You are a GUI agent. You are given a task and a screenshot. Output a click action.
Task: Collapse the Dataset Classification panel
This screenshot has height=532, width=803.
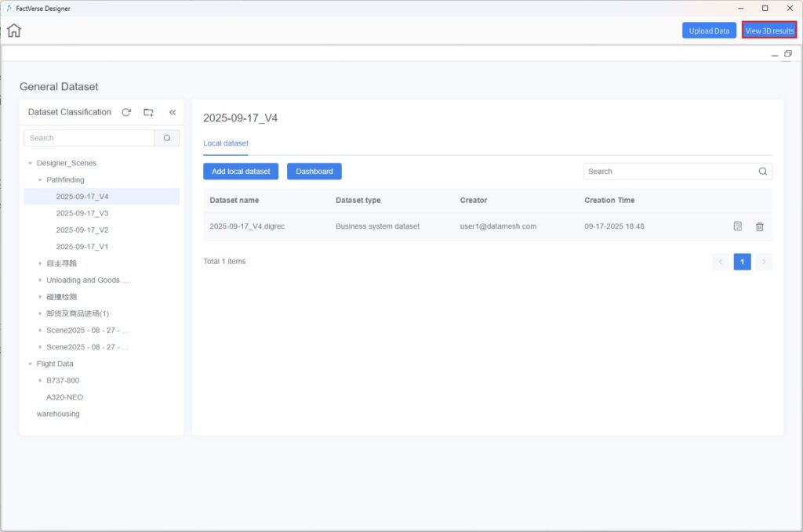pos(173,112)
